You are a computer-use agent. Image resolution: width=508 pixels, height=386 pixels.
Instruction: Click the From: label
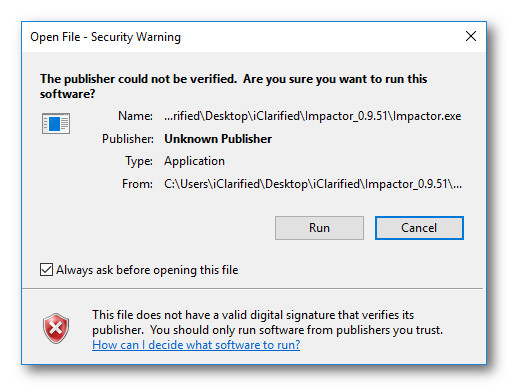[x=137, y=184]
